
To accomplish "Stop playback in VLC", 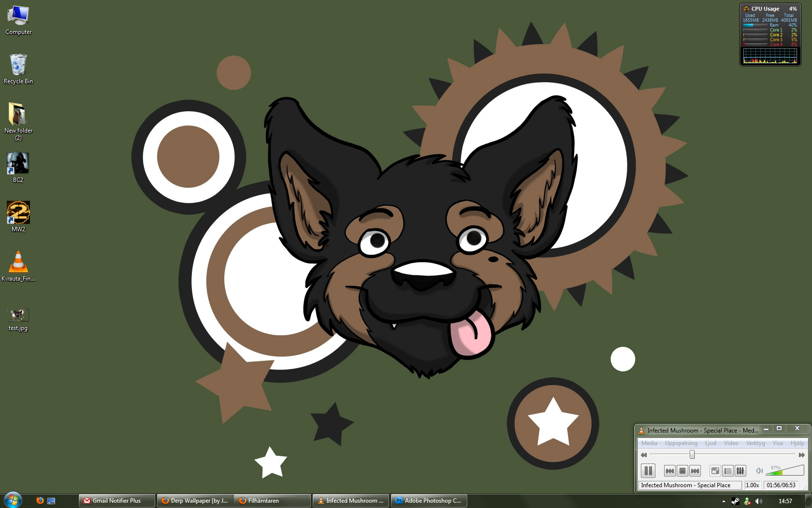I will (682, 471).
